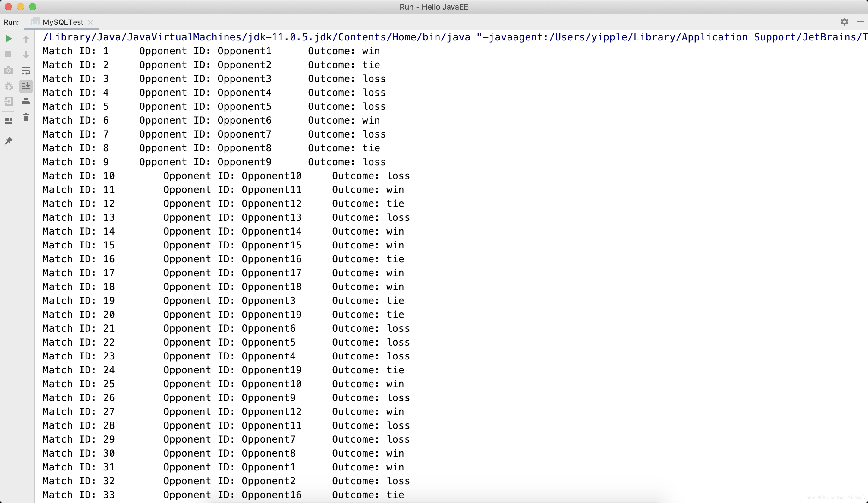Click the Print console output icon
Screen dimensions: 868x503
(26, 102)
